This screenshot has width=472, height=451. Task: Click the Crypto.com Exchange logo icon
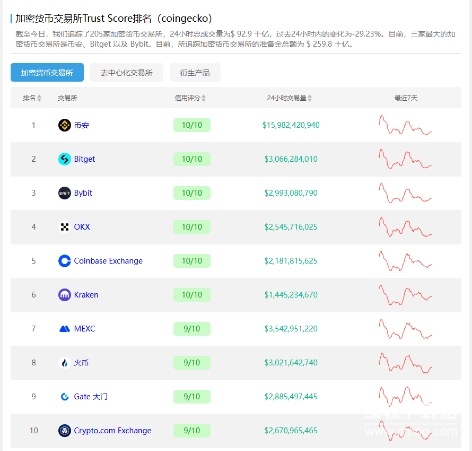point(64,431)
